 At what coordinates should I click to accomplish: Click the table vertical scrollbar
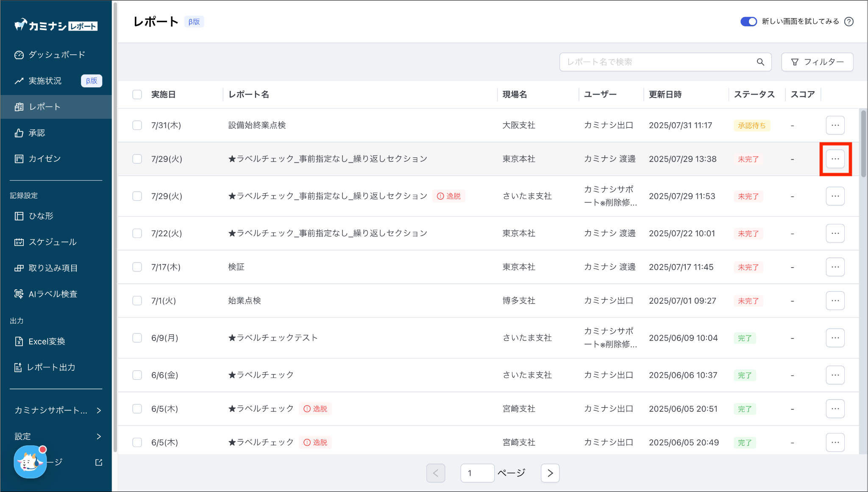pyautogui.click(x=863, y=144)
